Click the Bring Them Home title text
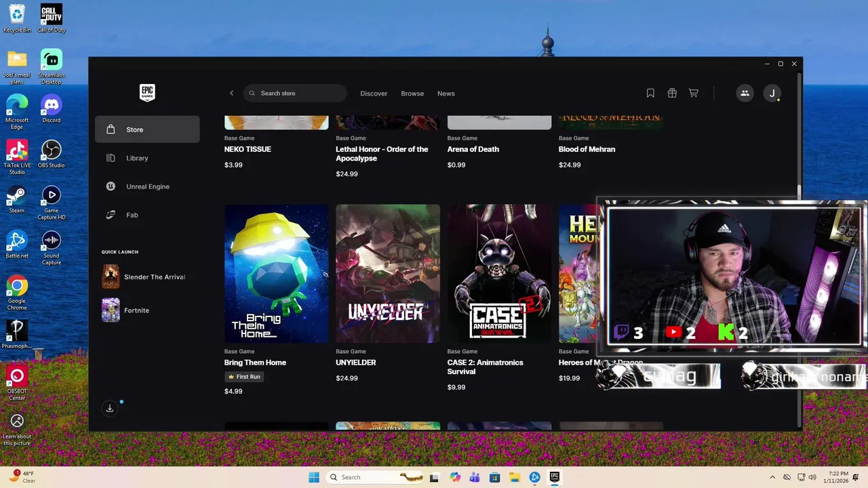 coord(255,363)
